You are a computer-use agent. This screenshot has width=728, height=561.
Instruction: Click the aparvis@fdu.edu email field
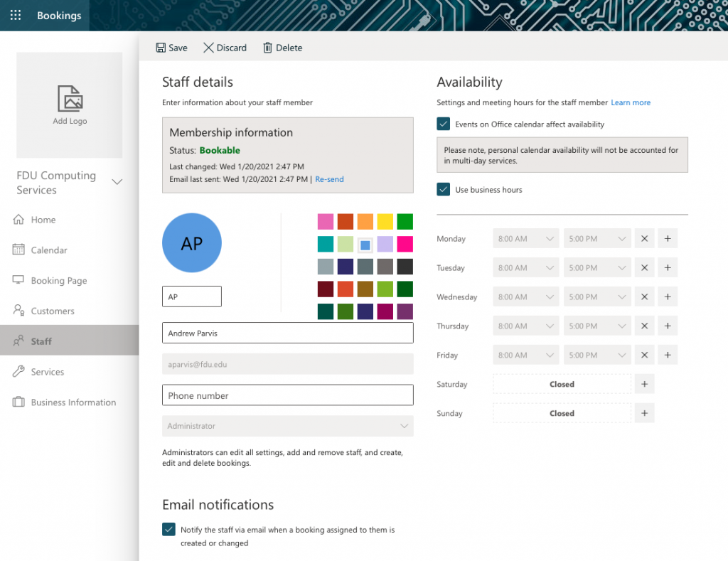288,364
